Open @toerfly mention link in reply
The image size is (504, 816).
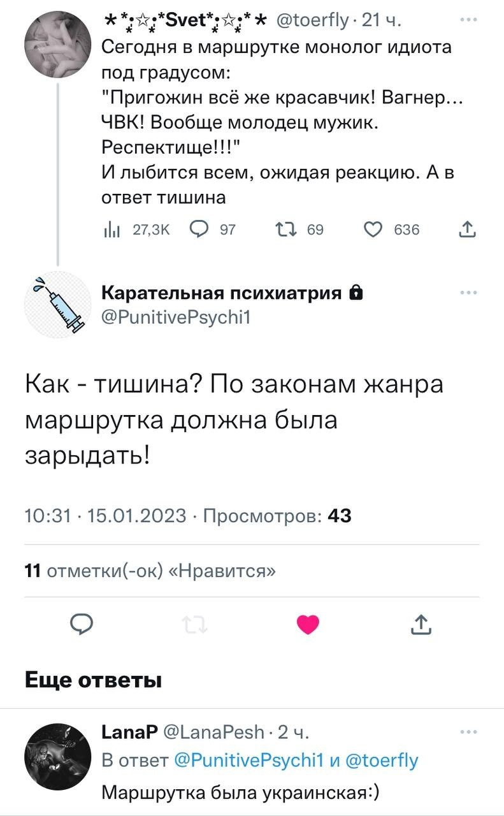(382, 761)
